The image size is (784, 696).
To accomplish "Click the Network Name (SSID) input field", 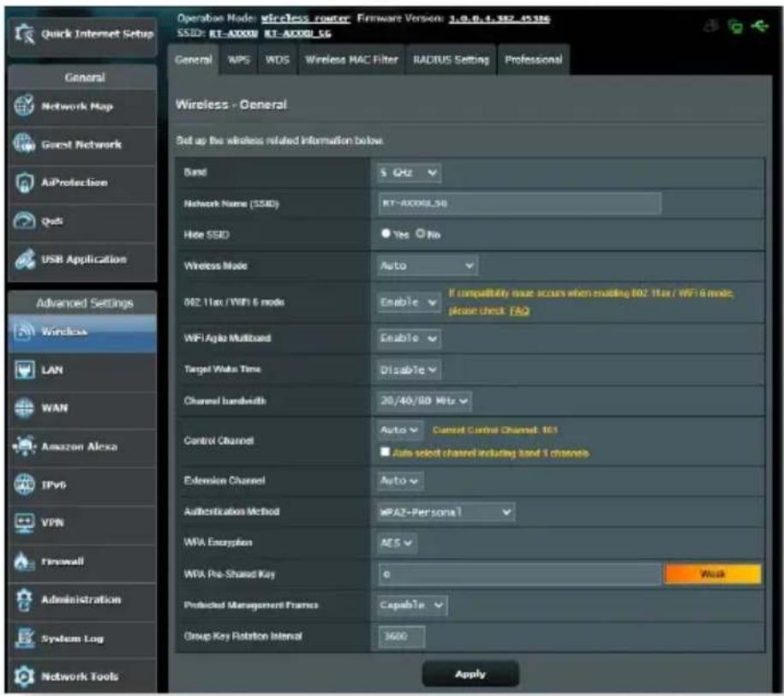I will coord(519,203).
